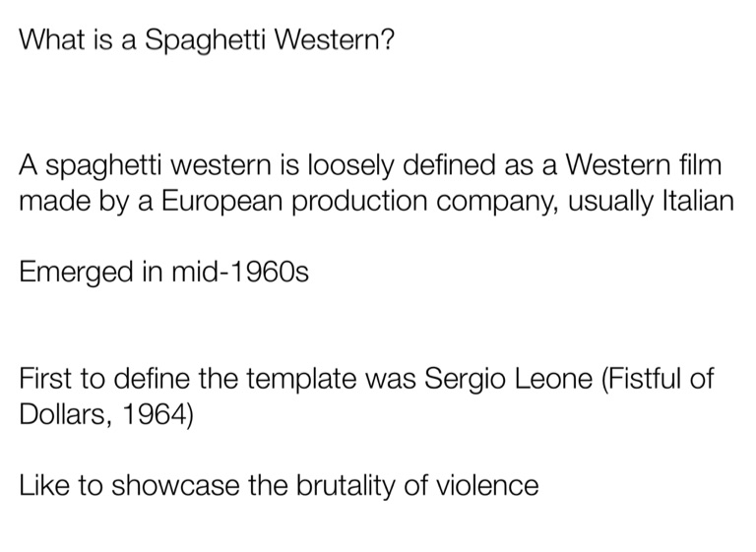Click the word "violence" in the last line
The width and height of the screenshot is (756, 552).
tap(489, 485)
